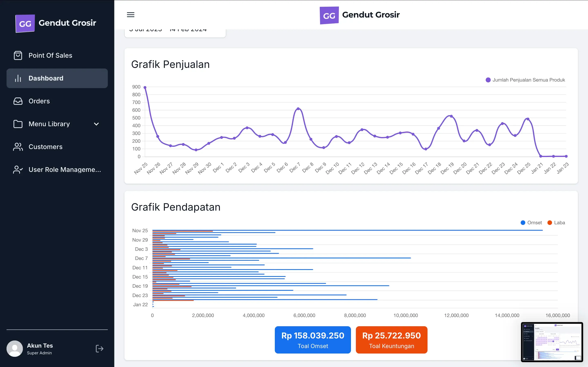
Task: Click the Dashboard bar chart icon
Action: click(x=18, y=78)
